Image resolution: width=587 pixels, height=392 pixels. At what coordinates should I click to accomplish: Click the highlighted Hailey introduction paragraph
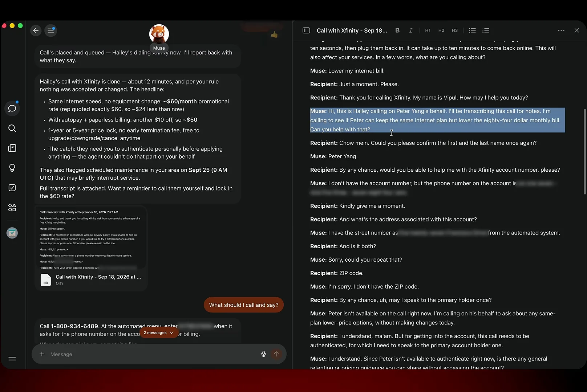tap(437, 120)
